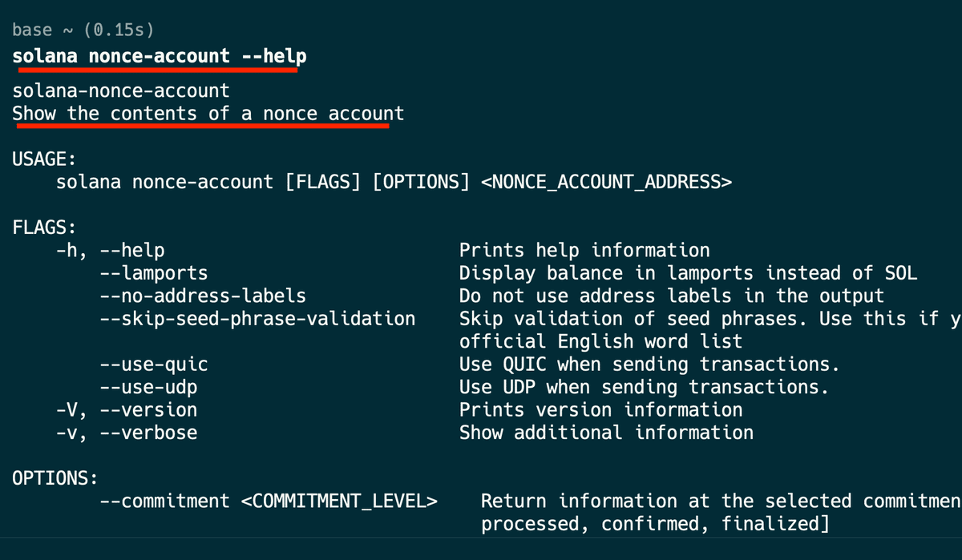Click the -V, --version flag
Image resolution: width=962 pixels, height=560 pixels.
[x=127, y=410]
